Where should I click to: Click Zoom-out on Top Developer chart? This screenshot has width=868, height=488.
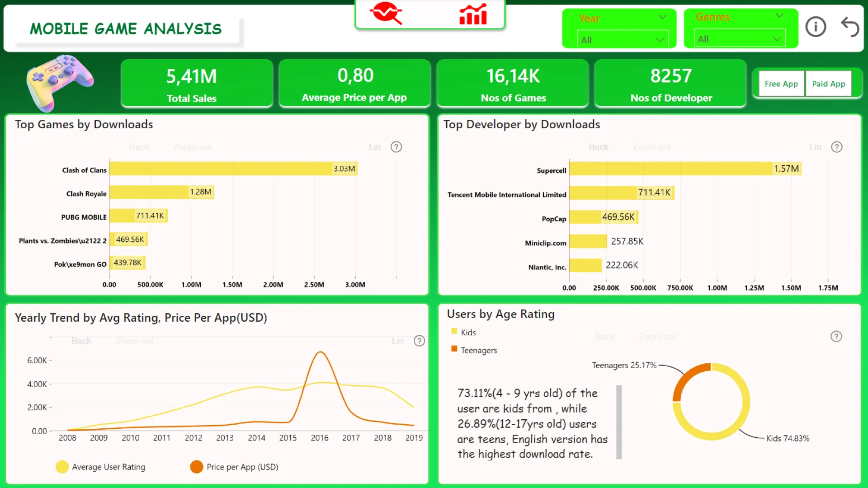pyautogui.click(x=651, y=147)
